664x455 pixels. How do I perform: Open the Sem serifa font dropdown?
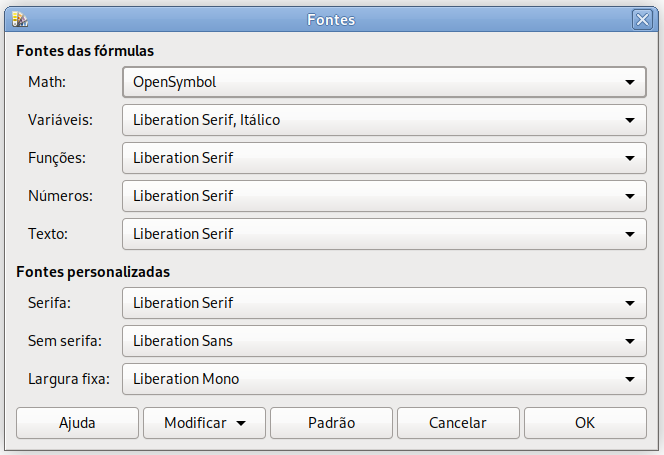coord(384,341)
